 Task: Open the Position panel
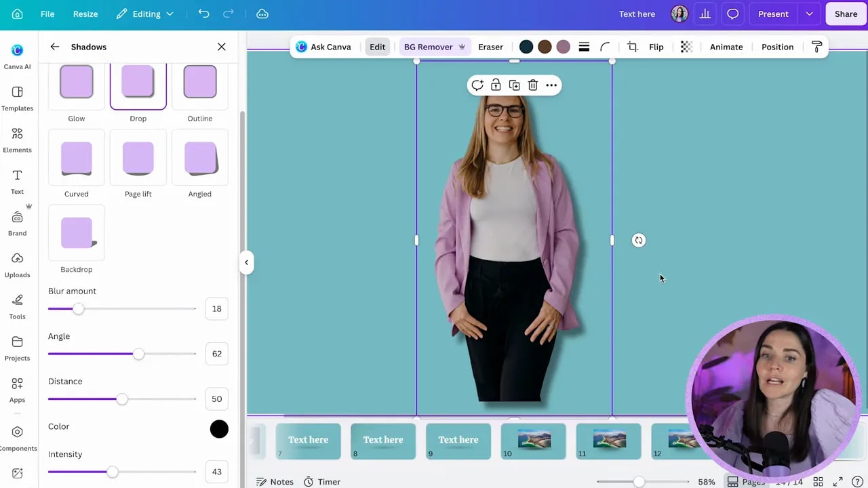click(x=777, y=47)
